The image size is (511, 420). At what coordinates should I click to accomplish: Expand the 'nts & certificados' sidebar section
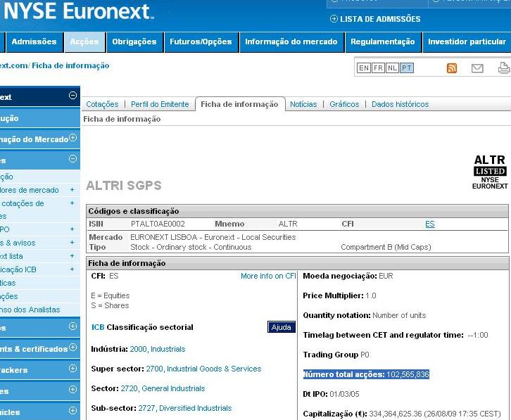72,347
